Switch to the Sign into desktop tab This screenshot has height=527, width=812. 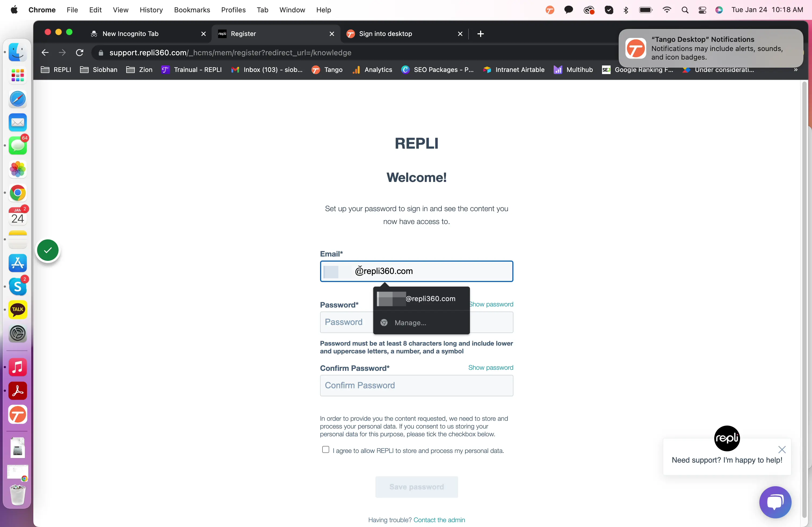click(404, 34)
